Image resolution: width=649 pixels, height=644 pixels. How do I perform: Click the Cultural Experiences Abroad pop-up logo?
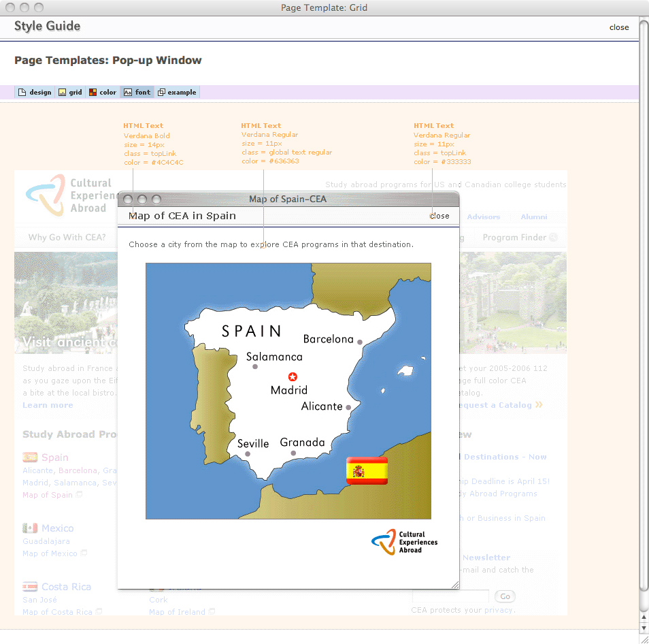405,542
